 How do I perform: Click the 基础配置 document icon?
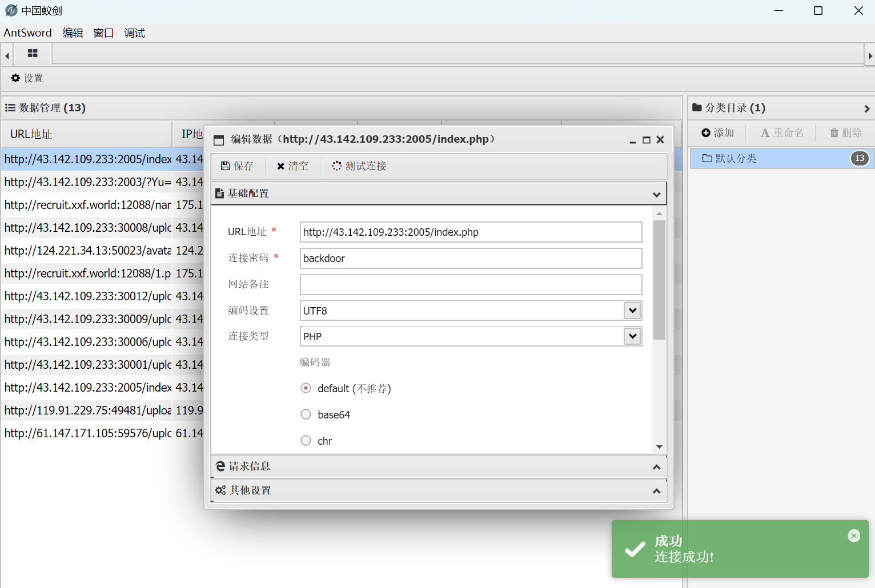coord(219,194)
